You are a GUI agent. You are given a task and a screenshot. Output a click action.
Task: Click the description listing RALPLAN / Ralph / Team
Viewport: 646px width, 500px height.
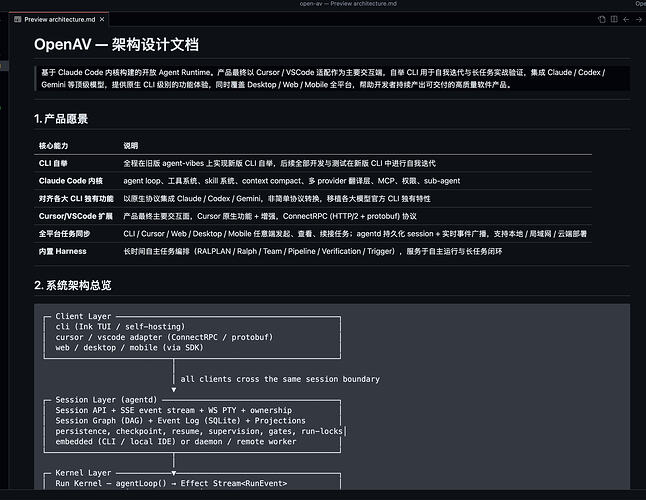[x=313, y=251]
